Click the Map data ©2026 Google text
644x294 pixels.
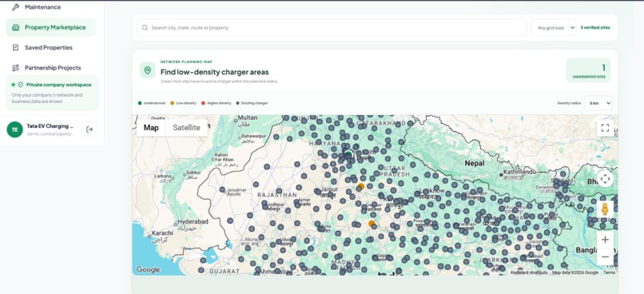575,272
